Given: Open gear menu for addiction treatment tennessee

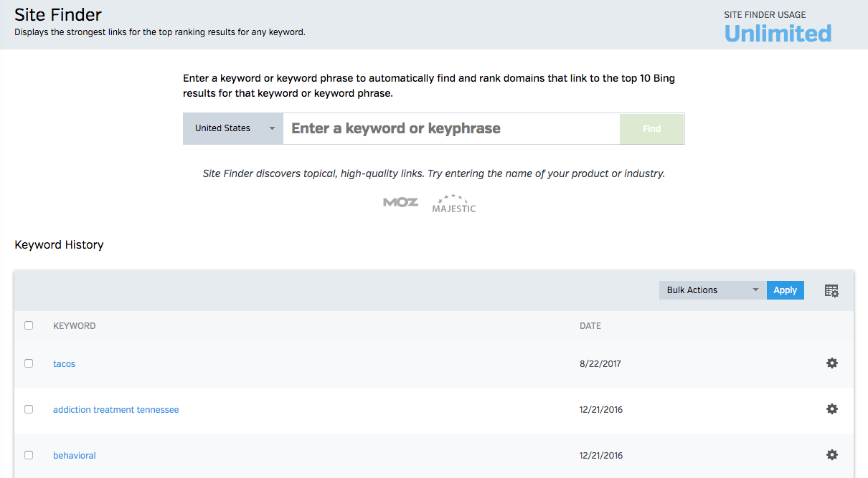Looking at the screenshot, I should [831, 409].
